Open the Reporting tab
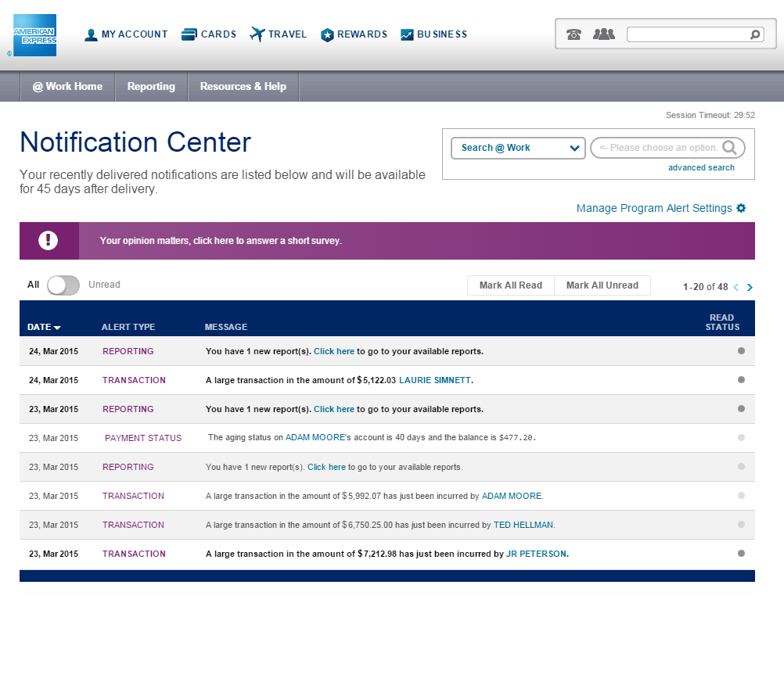 [151, 87]
